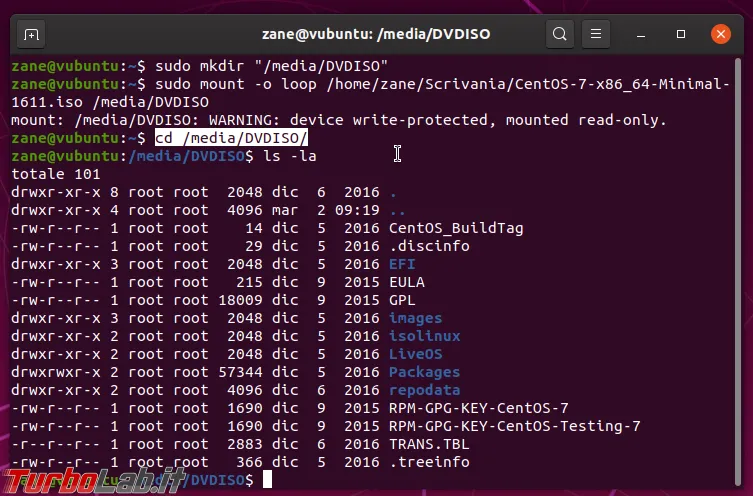Click the highlighted cd /media/DVDISO/ command
Screen dimensions: 753x496
click(x=231, y=138)
